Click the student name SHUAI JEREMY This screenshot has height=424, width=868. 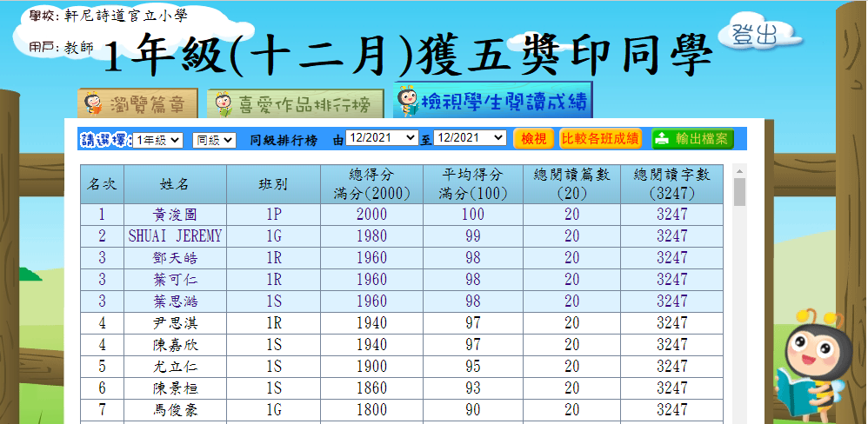175,236
